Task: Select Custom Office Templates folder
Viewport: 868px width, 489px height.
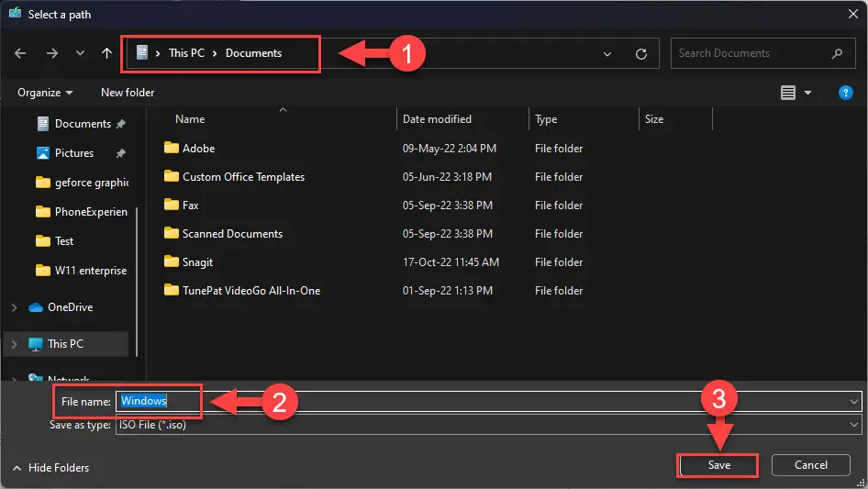Action: pyautogui.click(x=243, y=177)
